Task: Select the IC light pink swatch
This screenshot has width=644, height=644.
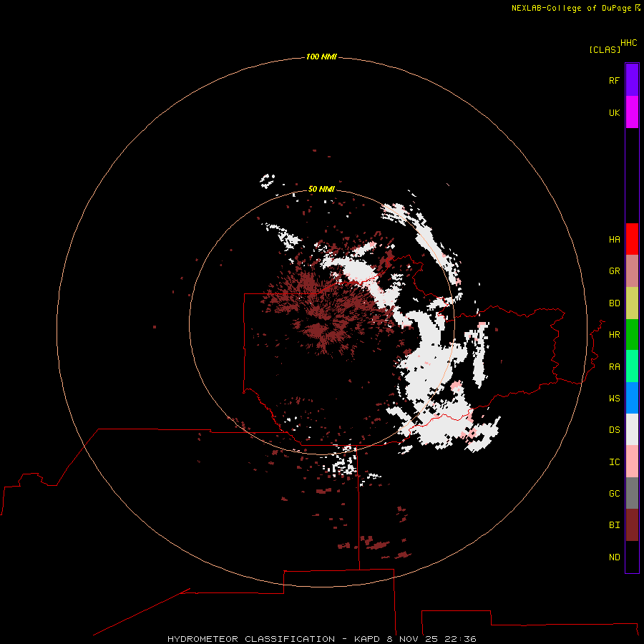Action: pyautogui.click(x=632, y=462)
